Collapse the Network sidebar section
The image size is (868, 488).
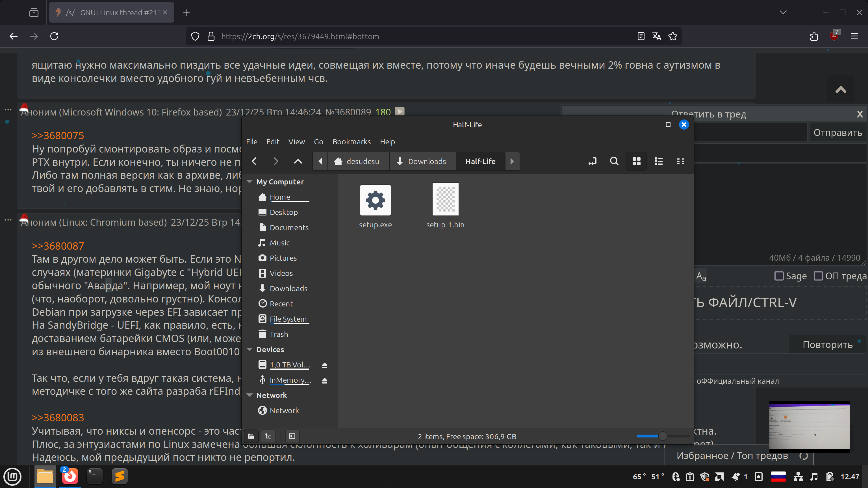pyautogui.click(x=250, y=395)
